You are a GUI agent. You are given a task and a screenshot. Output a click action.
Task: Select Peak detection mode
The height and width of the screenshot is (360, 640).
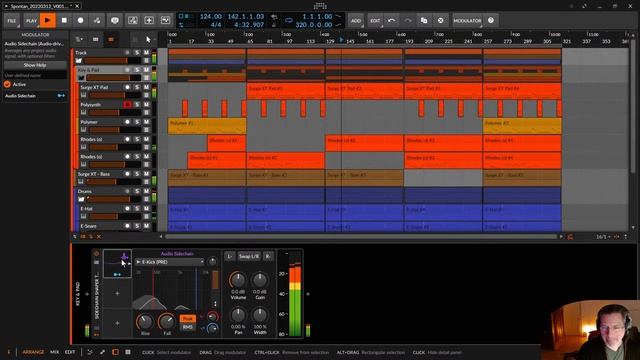click(x=187, y=318)
